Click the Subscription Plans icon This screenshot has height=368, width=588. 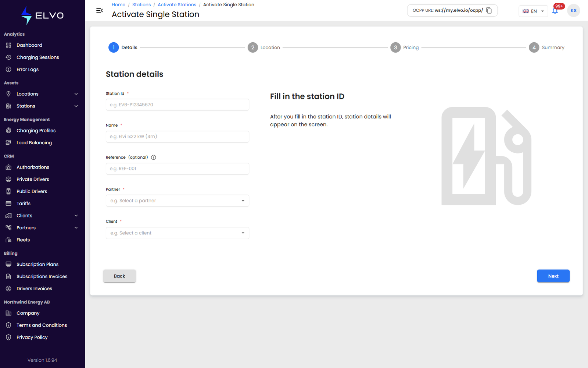coord(8,264)
